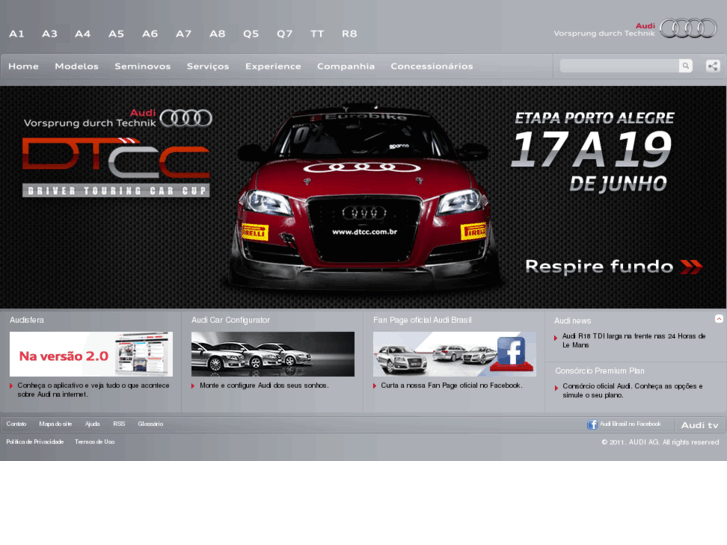The width and height of the screenshot is (727, 545).
Task: Click the Facebook icon in the footer
Action: [x=592, y=424]
